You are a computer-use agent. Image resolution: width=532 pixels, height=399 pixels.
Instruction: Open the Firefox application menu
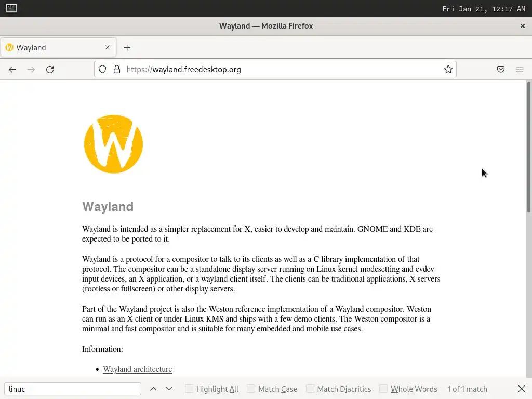[520, 69]
